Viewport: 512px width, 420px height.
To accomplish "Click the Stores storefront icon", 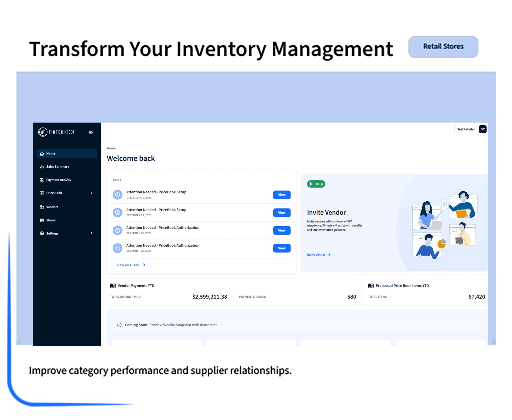I will pyautogui.click(x=42, y=220).
